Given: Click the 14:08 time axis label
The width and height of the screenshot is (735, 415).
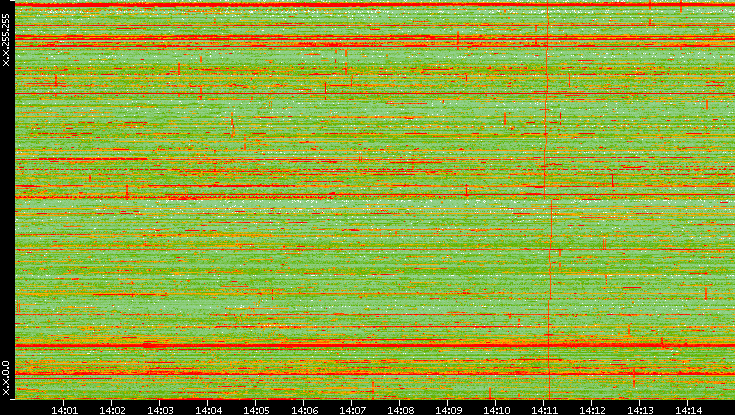Looking at the screenshot, I should pos(400,410).
